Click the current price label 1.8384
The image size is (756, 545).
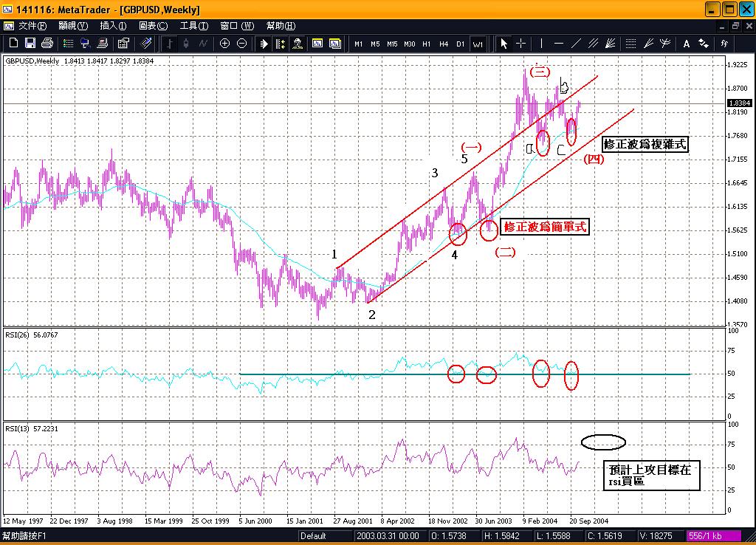tap(740, 103)
